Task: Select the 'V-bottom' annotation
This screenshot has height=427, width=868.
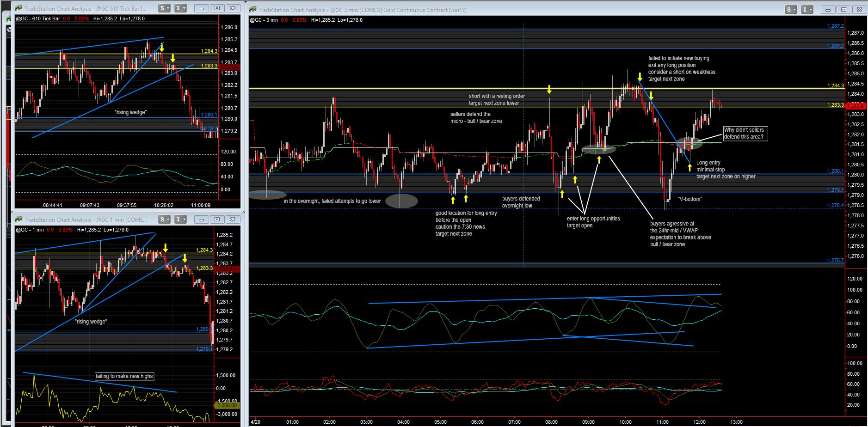Action: (x=690, y=199)
